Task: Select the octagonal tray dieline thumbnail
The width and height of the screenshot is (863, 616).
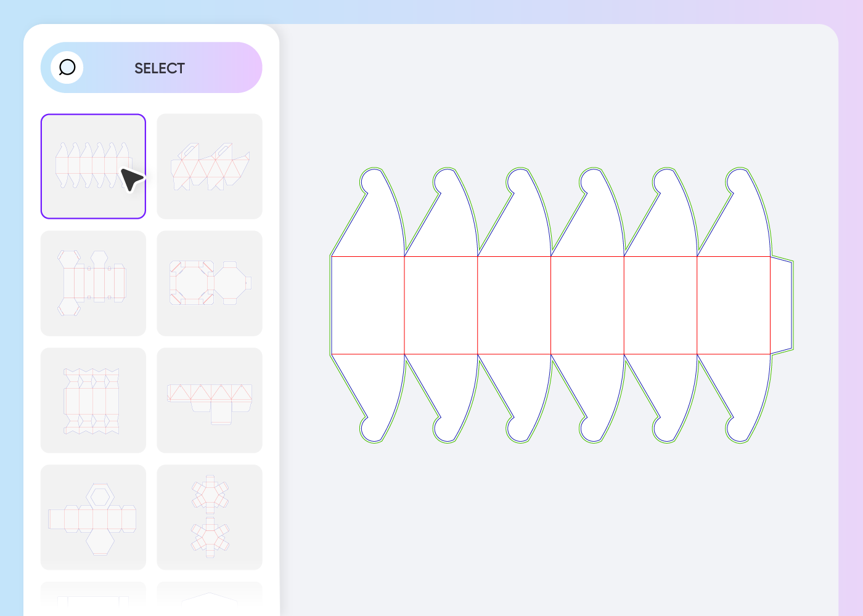Action: click(x=210, y=283)
